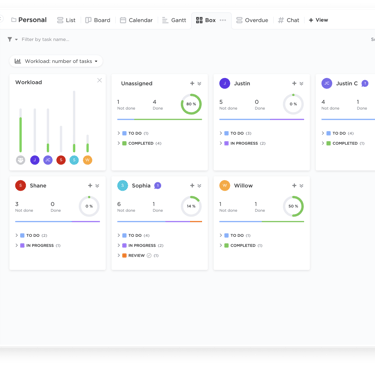The height and width of the screenshot is (366, 375).
Task: Expand TO DO group in Sophia's card
Action: click(x=119, y=235)
